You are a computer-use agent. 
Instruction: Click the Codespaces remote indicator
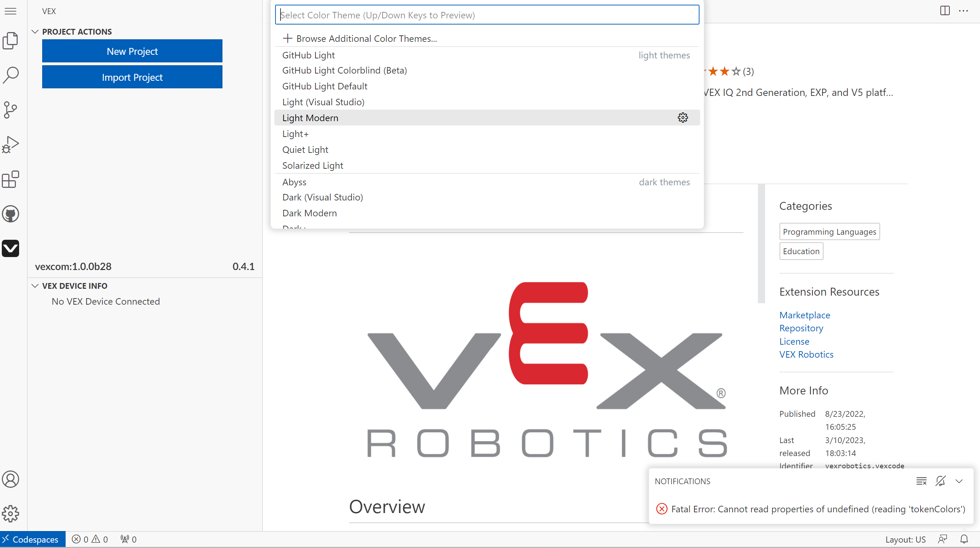point(33,539)
